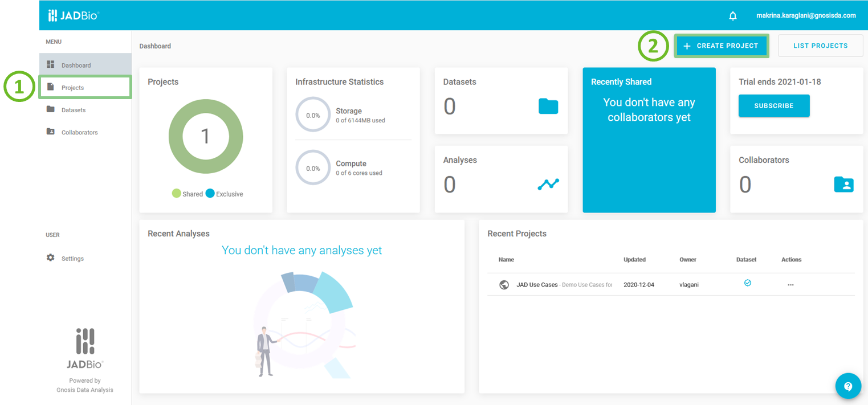Click the Name column header
Viewport: 868px width, 405px height.
pyautogui.click(x=506, y=260)
